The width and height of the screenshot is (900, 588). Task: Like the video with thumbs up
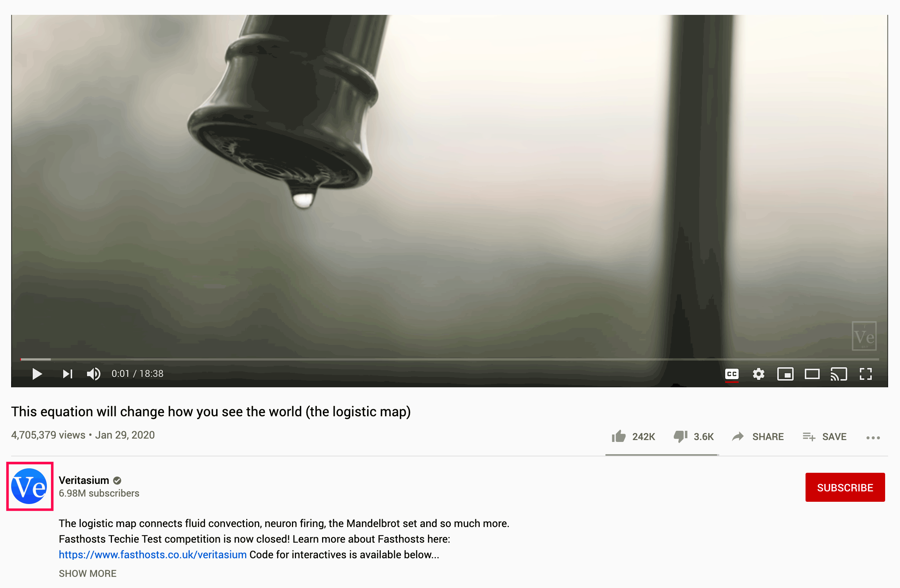tap(633, 437)
